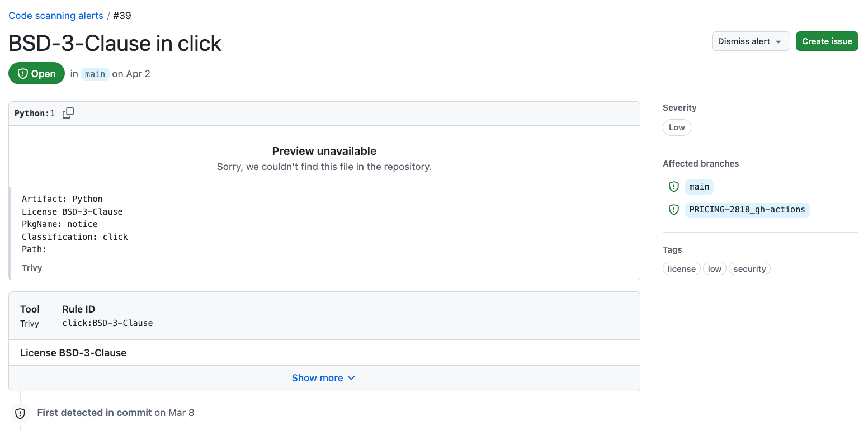Create an issue from this alert
The height and width of the screenshot is (430, 868).
click(x=827, y=41)
